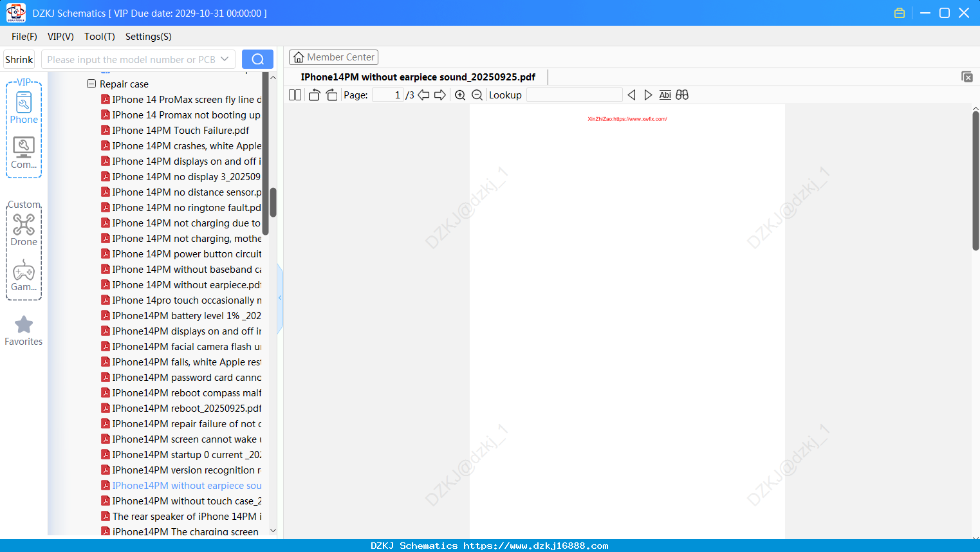980x552 pixels.
Task: Click the Lookup text field
Action: 575,95
